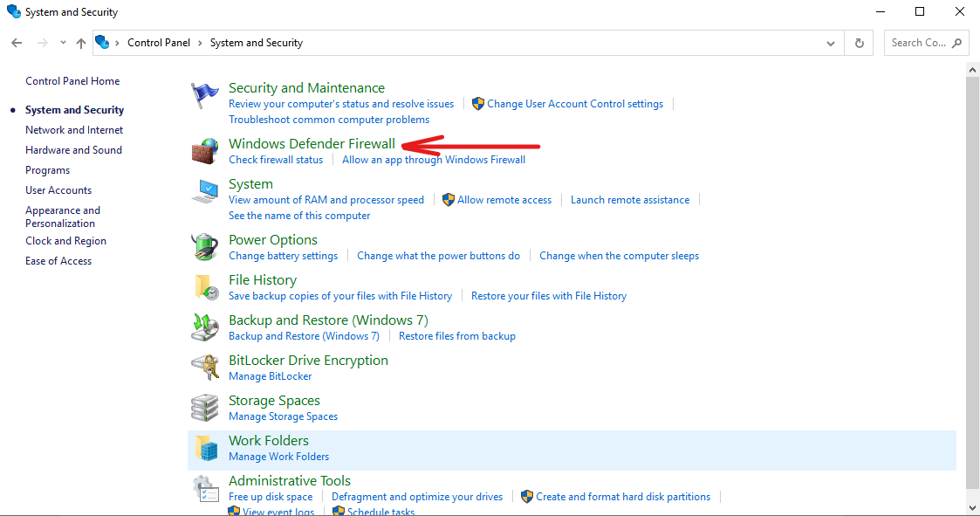The image size is (980, 516).
Task: Click the System computer icon
Action: point(205,191)
